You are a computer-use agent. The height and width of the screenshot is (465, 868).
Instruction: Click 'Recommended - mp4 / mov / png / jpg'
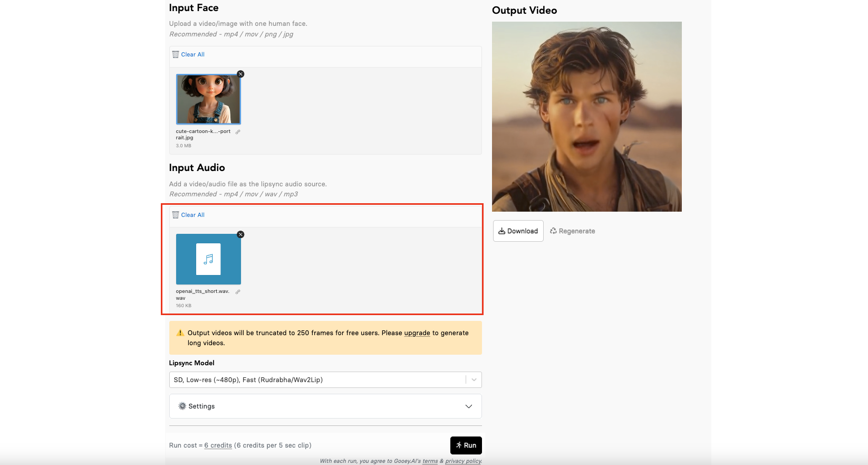(x=231, y=34)
